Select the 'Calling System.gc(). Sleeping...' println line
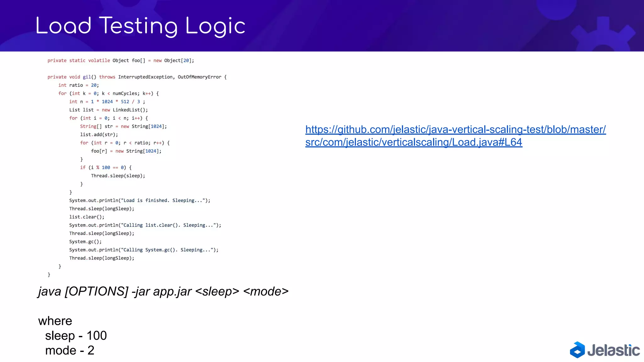644x362 pixels. tap(144, 250)
